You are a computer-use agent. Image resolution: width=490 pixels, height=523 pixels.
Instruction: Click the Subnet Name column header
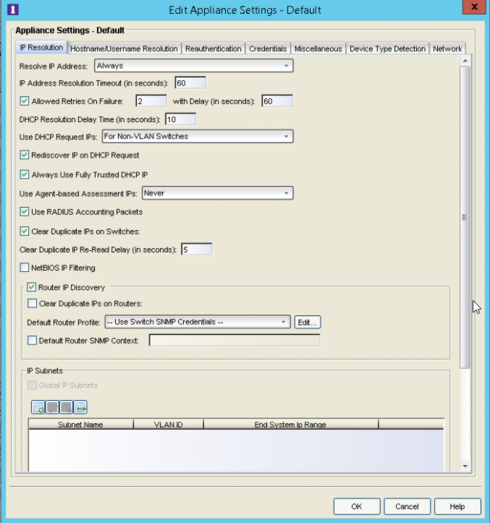pyautogui.click(x=81, y=424)
